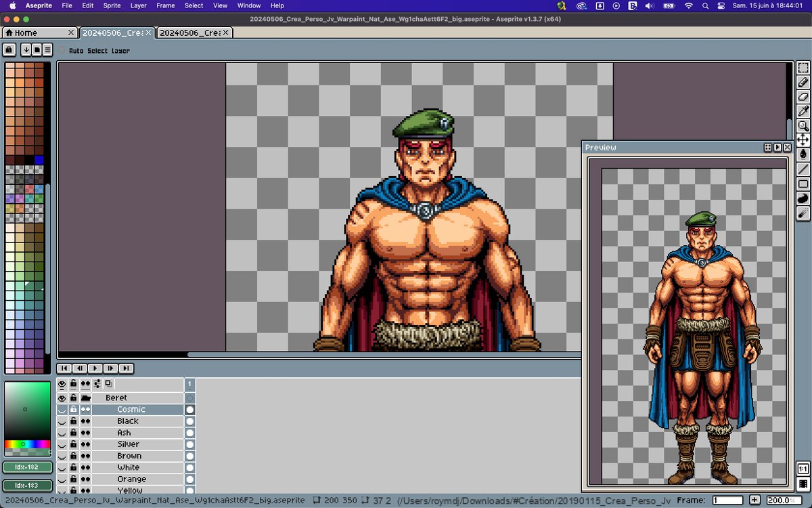Viewport: 812px width, 508px height.
Task: Open the Edit menu
Action: pyautogui.click(x=88, y=5)
